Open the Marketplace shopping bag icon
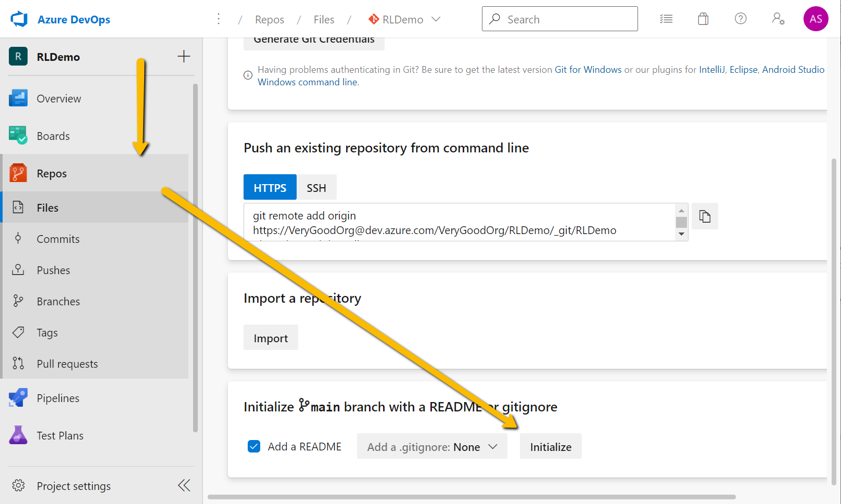 coord(703,19)
